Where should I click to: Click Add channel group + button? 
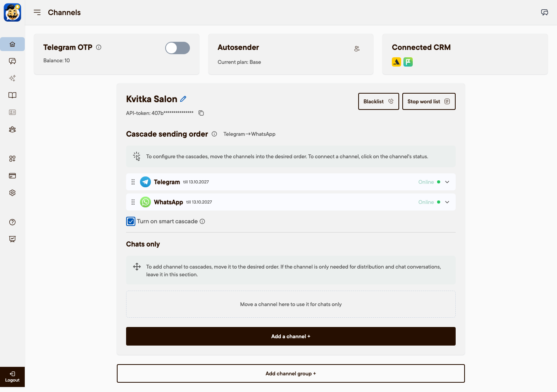tap(291, 373)
